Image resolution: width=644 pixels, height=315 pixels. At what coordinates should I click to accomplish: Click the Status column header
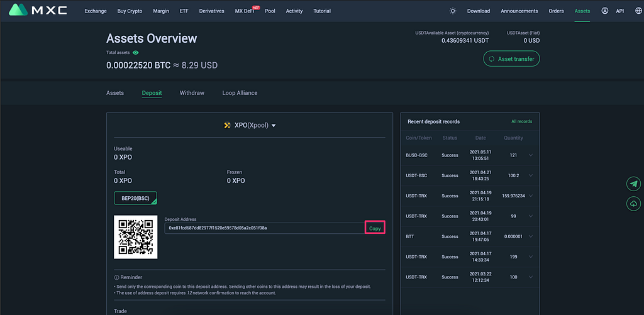pos(450,138)
